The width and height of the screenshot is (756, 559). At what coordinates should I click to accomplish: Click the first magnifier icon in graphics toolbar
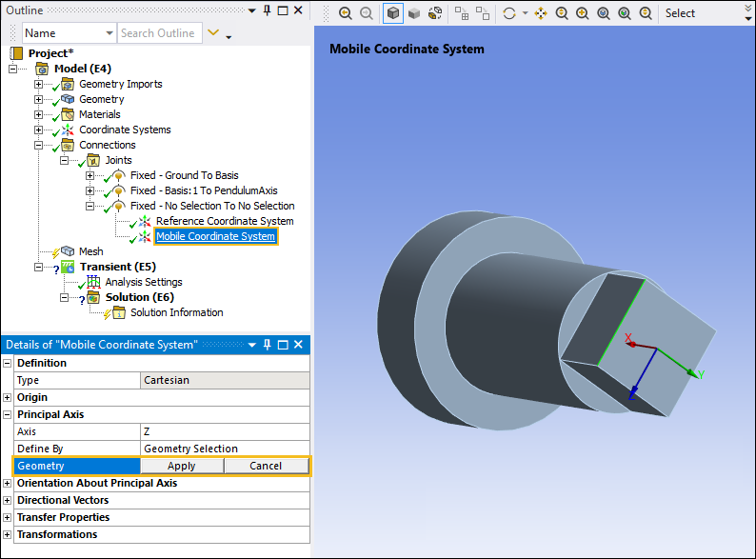pos(345,13)
